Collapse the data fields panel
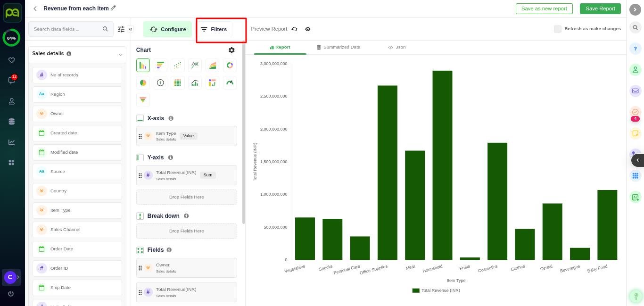The width and height of the screenshot is (644, 306). coord(131,29)
